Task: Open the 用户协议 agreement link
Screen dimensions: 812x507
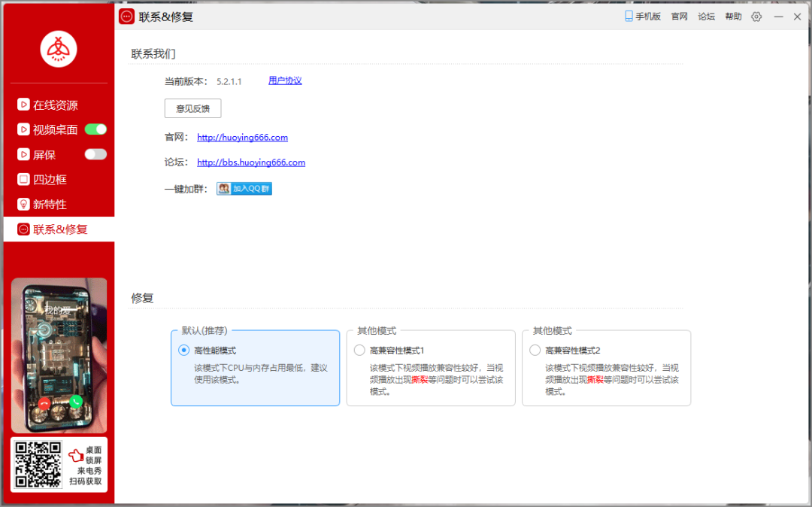Action: pyautogui.click(x=284, y=80)
